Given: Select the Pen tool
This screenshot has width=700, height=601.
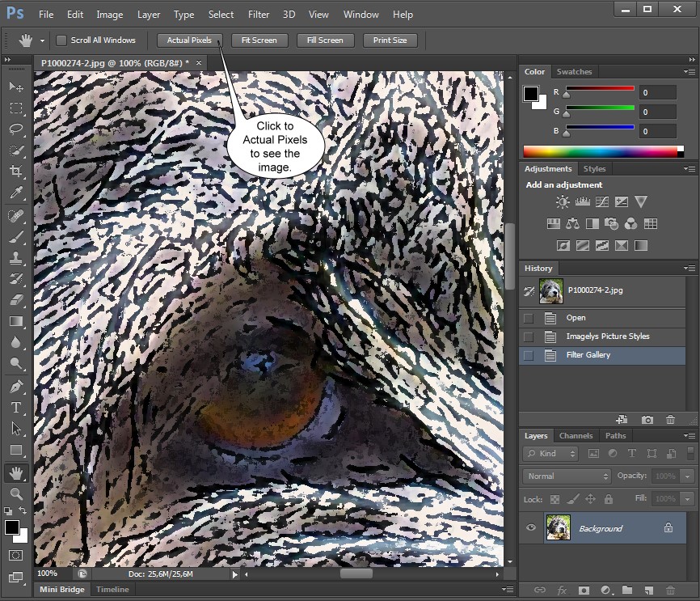Looking at the screenshot, I should pyautogui.click(x=16, y=387).
